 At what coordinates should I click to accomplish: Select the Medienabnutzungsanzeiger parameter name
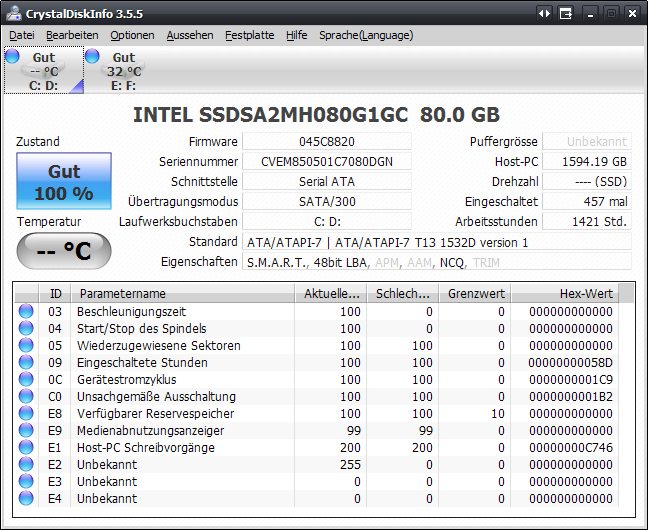150,431
